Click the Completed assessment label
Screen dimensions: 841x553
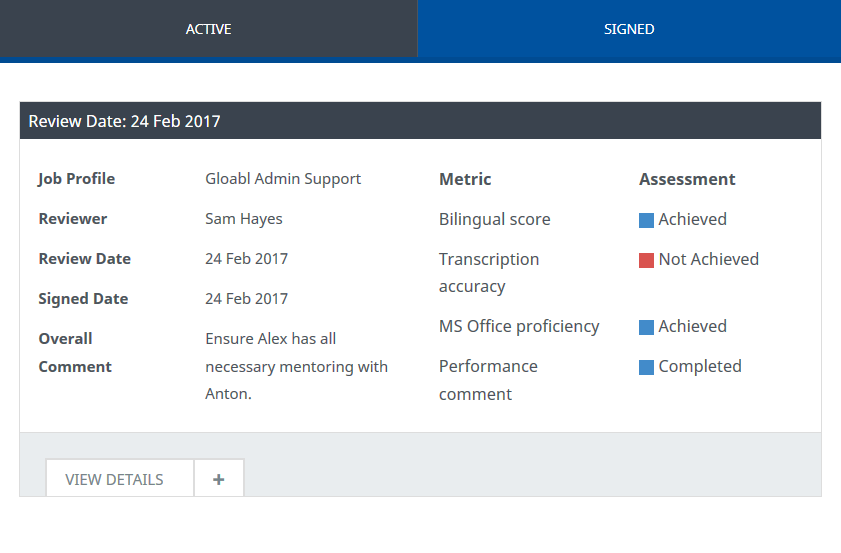pyautogui.click(x=700, y=366)
